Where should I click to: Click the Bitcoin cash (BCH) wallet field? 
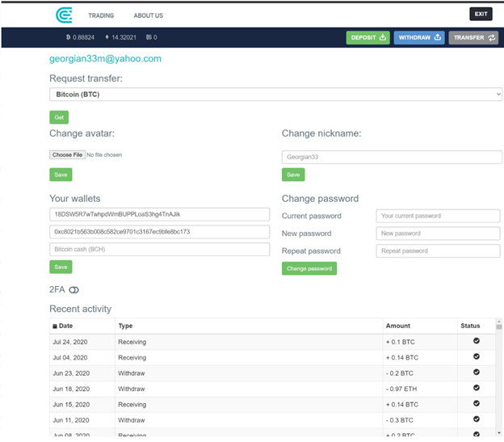tap(159, 250)
